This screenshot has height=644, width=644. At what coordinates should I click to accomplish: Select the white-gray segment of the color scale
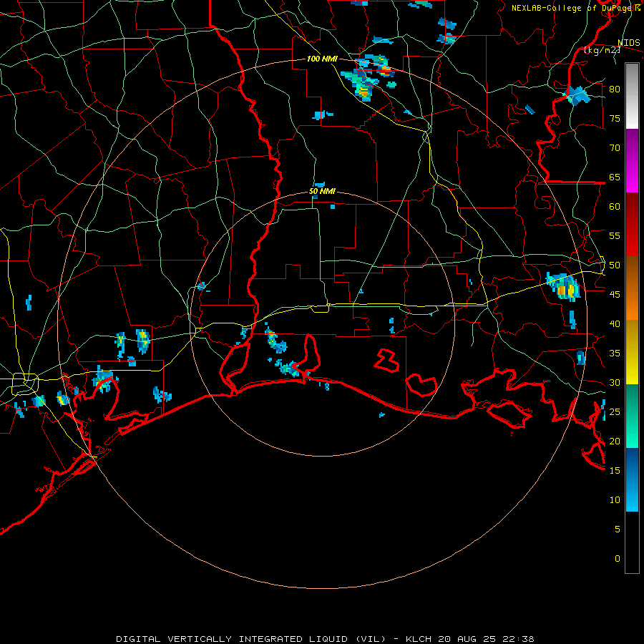point(632,96)
